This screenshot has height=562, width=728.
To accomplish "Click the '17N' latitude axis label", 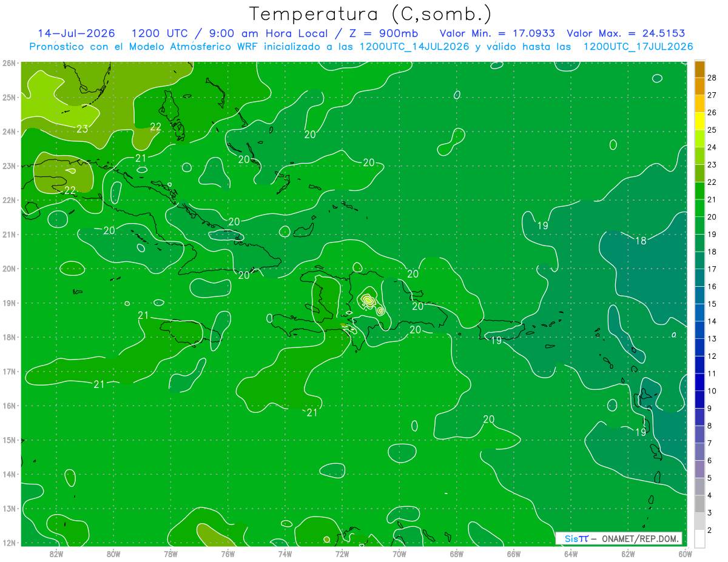I will click(8, 372).
